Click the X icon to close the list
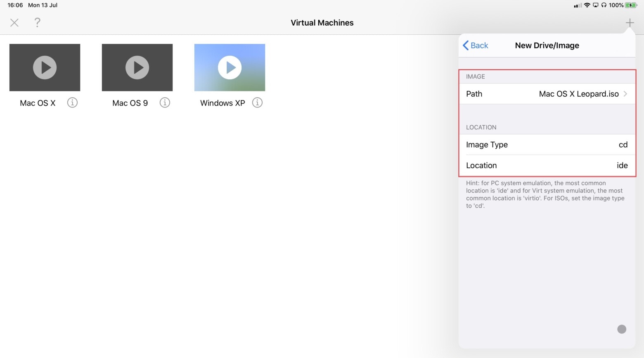This screenshot has height=358, width=644. pos(14,22)
